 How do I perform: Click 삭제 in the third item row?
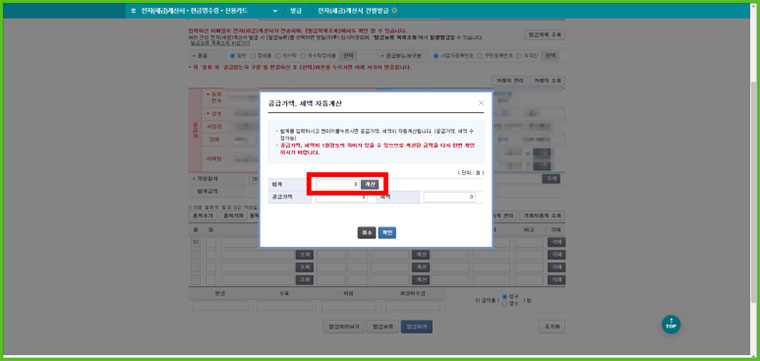pyautogui.click(x=556, y=267)
